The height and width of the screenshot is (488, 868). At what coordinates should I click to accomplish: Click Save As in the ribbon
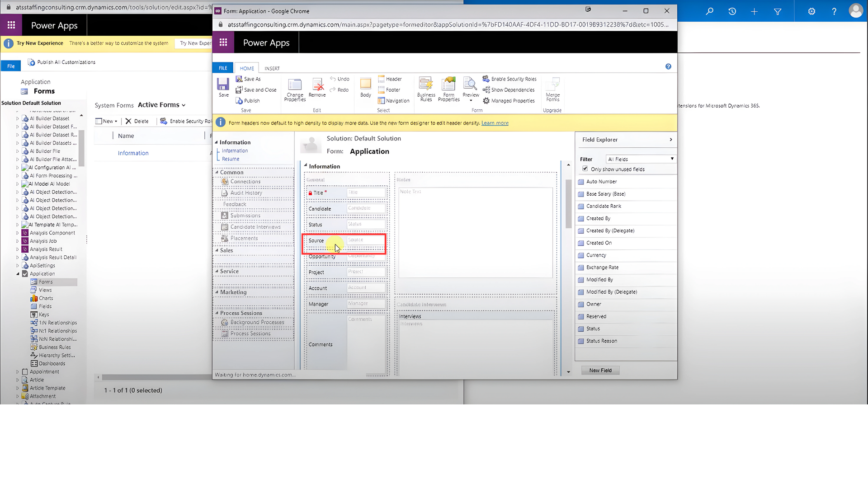(248, 79)
